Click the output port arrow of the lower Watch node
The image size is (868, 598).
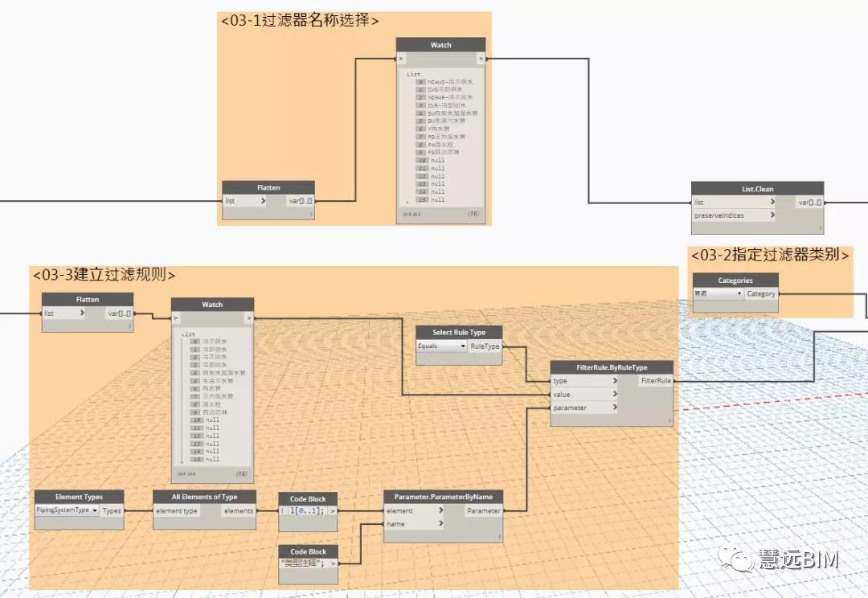coord(249,317)
